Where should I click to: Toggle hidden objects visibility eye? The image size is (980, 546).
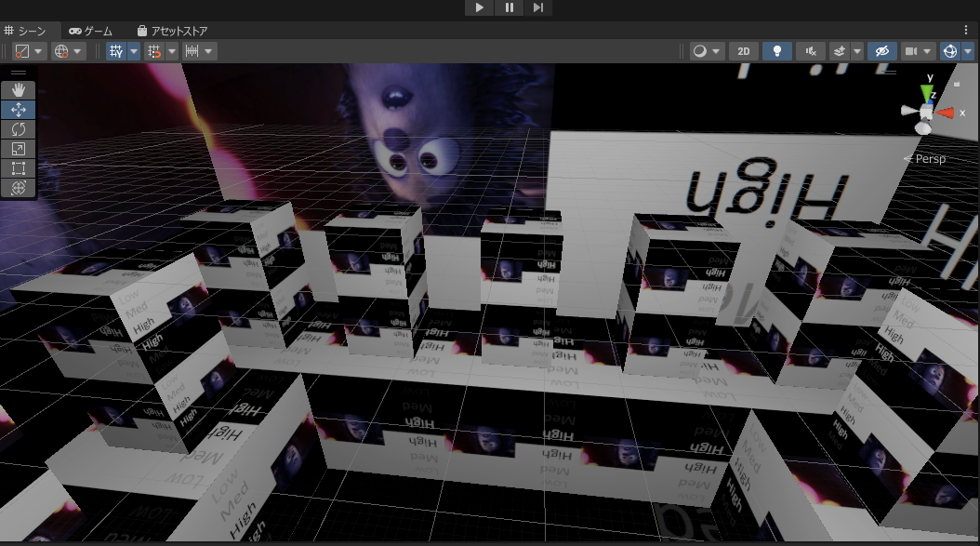click(x=881, y=51)
